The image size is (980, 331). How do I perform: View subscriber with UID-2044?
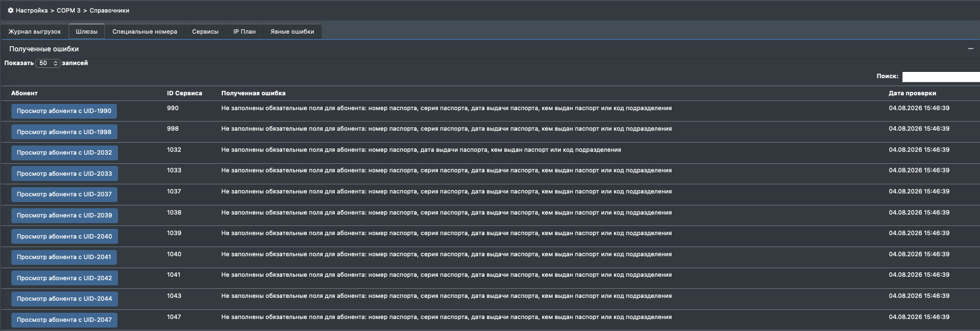coord(64,299)
